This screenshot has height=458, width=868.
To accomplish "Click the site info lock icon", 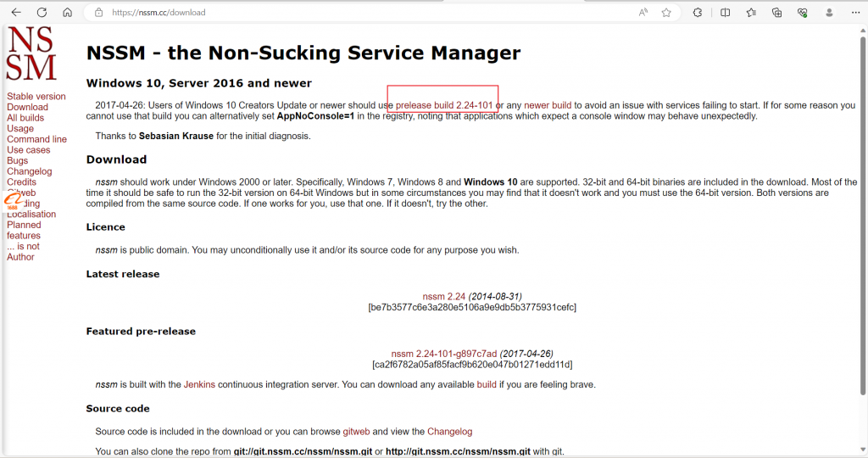I will (98, 13).
